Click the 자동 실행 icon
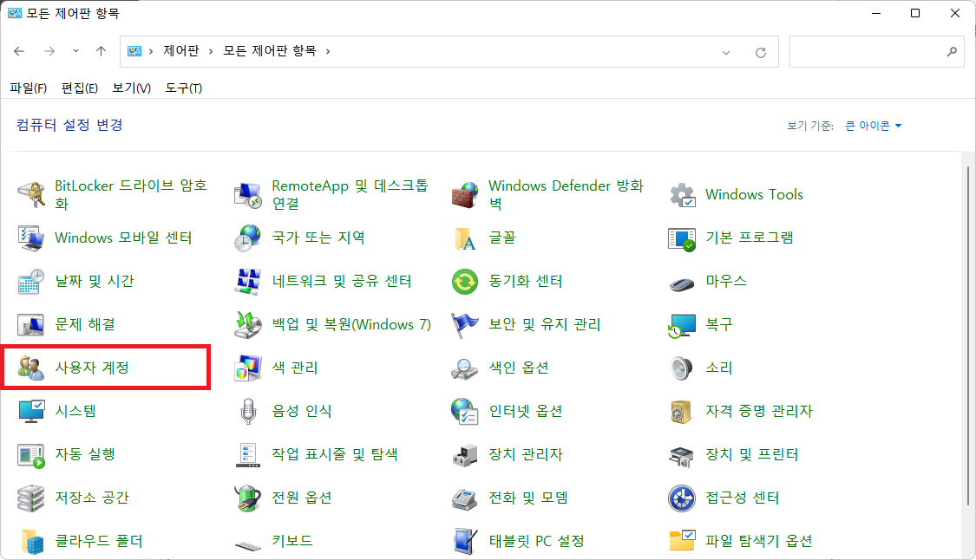976x560 pixels. click(x=30, y=455)
